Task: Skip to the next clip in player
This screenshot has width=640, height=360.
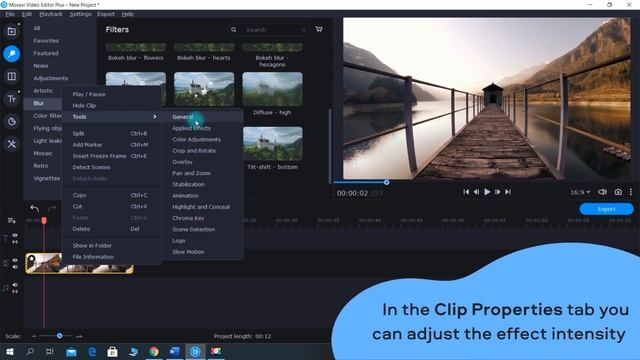Action: (x=508, y=192)
